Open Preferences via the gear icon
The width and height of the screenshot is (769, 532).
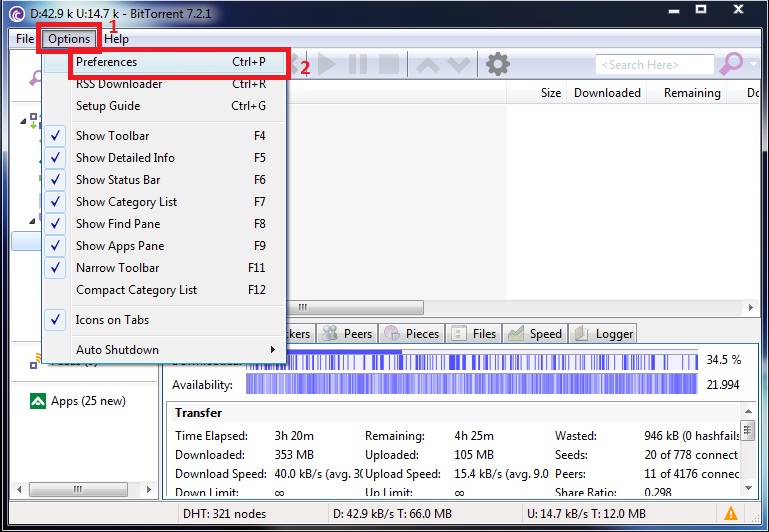498,64
